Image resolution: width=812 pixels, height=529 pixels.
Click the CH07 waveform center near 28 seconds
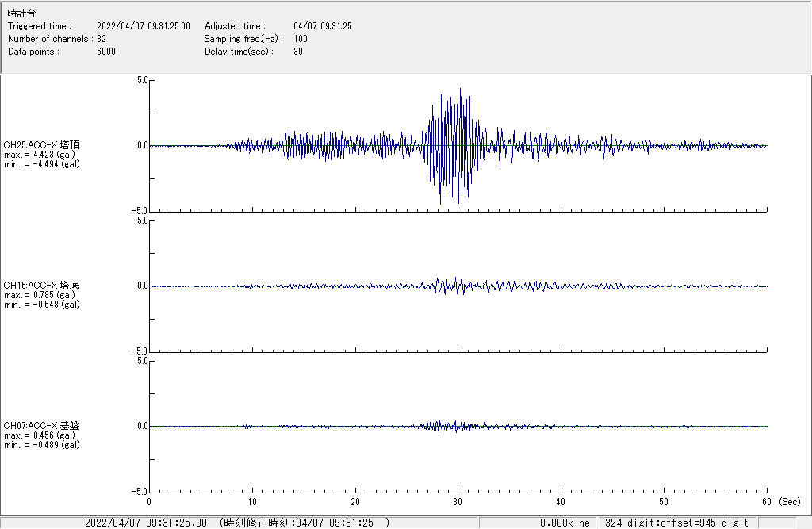coord(438,426)
